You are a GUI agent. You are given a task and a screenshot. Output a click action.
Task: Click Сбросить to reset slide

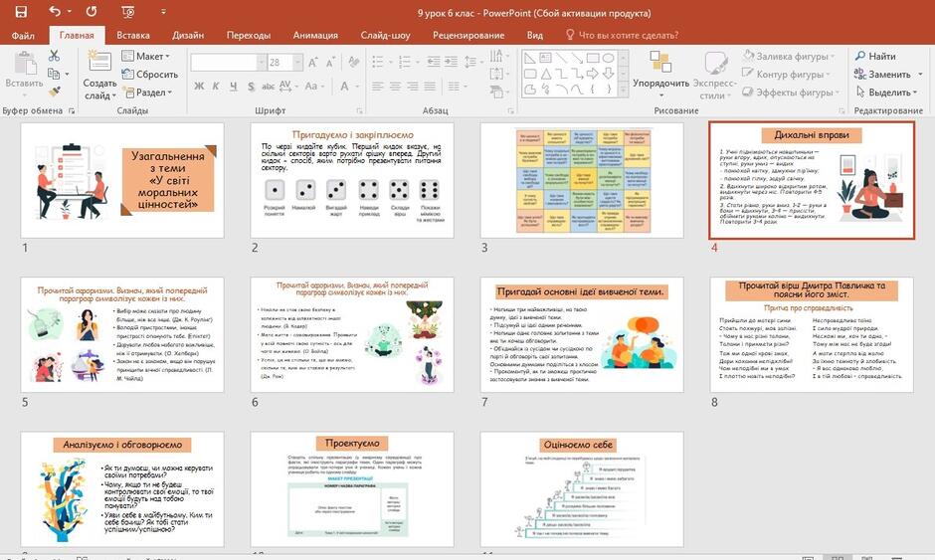pyautogui.click(x=149, y=75)
